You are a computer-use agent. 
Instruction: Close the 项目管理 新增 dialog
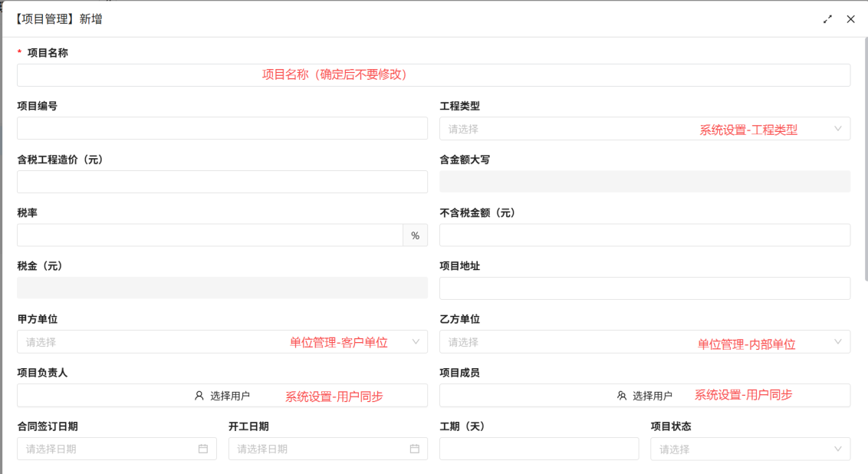(851, 19)
